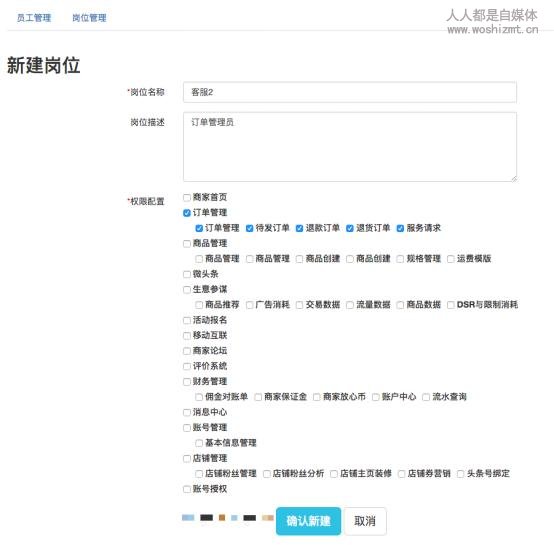Image resolution: width=554 pixels, height=545 pixels.
Task: Tick the 店铺券营销 checkbox
Action: (402, 474)
